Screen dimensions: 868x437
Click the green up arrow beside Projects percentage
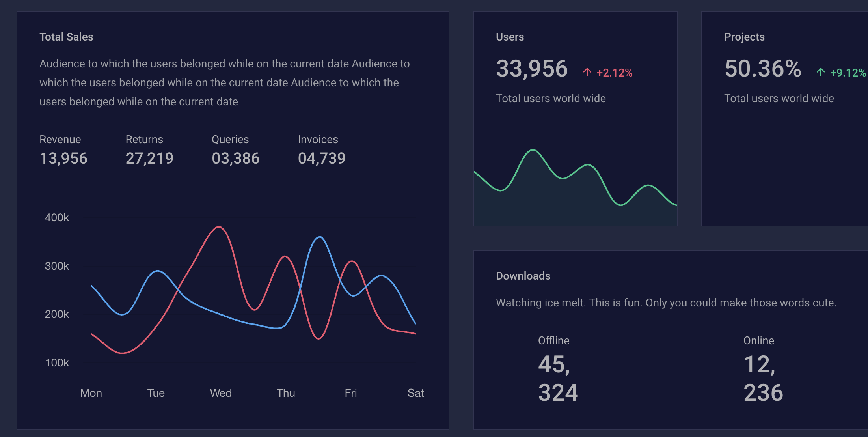(x=820, y=72)
